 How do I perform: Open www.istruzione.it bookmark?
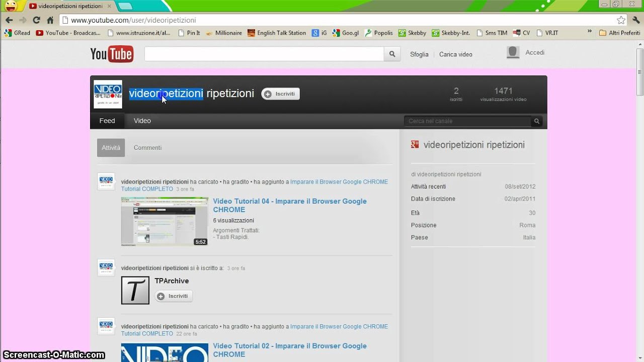(x=139, y=33)
